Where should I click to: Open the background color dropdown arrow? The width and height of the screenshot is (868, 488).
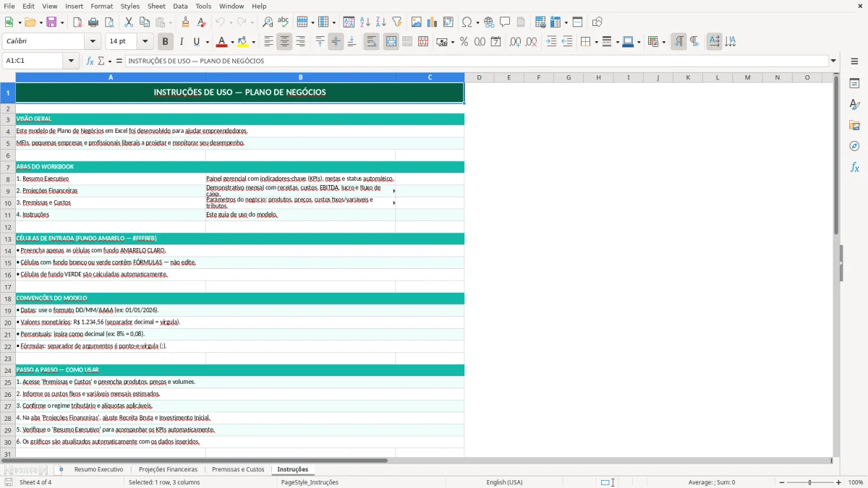(254, 42)
